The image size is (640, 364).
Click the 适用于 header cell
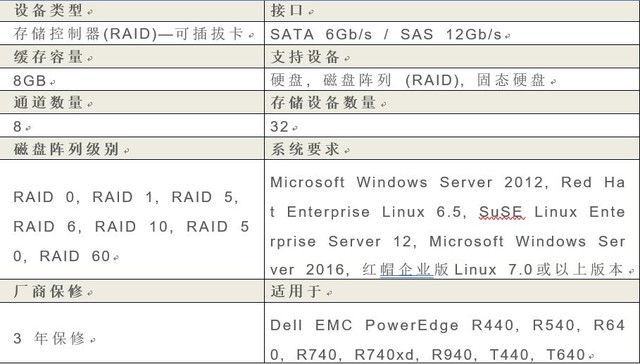452,291
